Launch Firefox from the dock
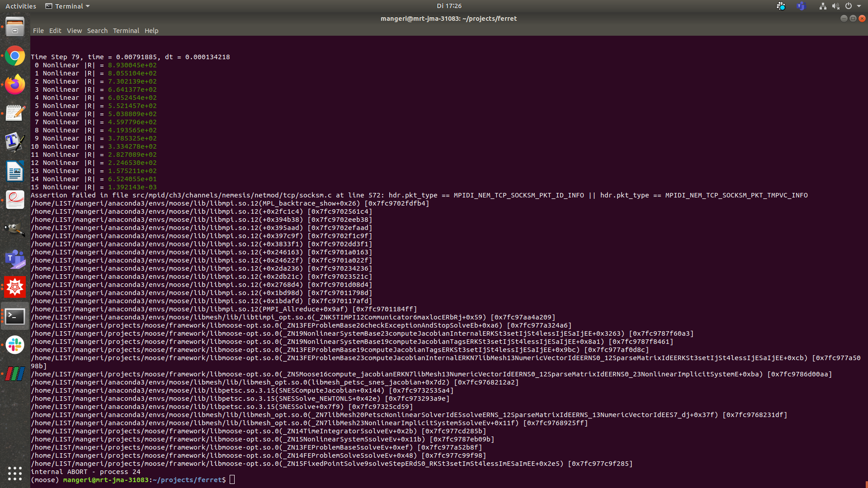This screenshot has height=488, width=868. pyautogui.click(x=15, y=84)
